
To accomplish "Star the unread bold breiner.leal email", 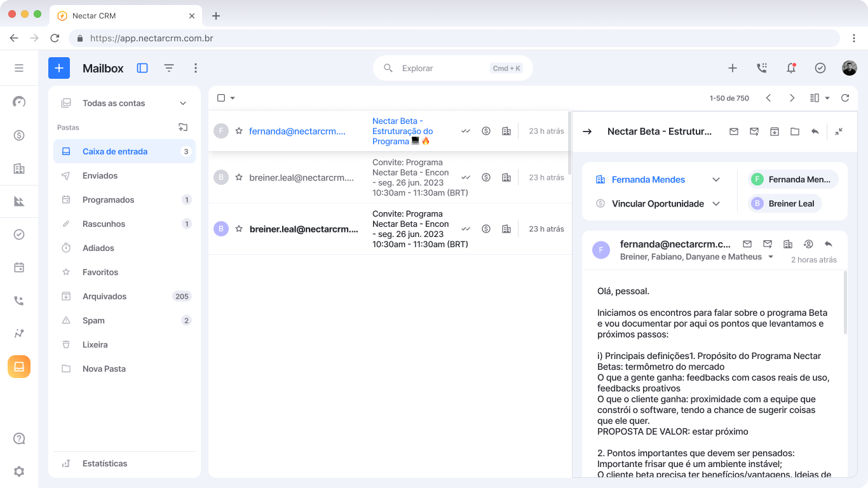I will (x=239, y=229).
